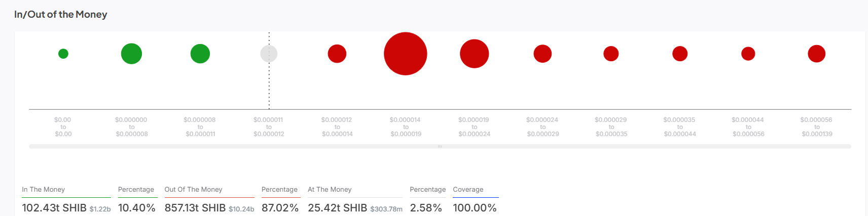
Task: Click the largest red bubble at $0.000014–$0.000019
Action: click(406, 54)
